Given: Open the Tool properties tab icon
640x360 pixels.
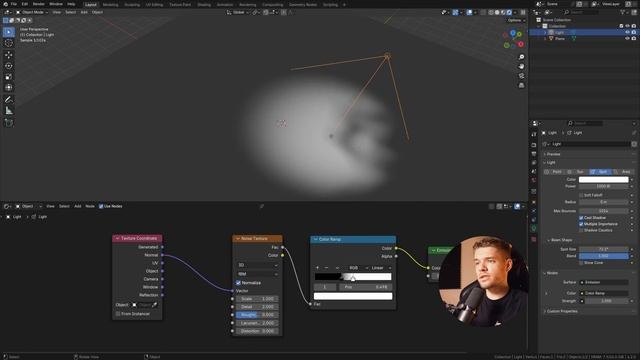Looking at the screenshot, I should click(533, 134).
